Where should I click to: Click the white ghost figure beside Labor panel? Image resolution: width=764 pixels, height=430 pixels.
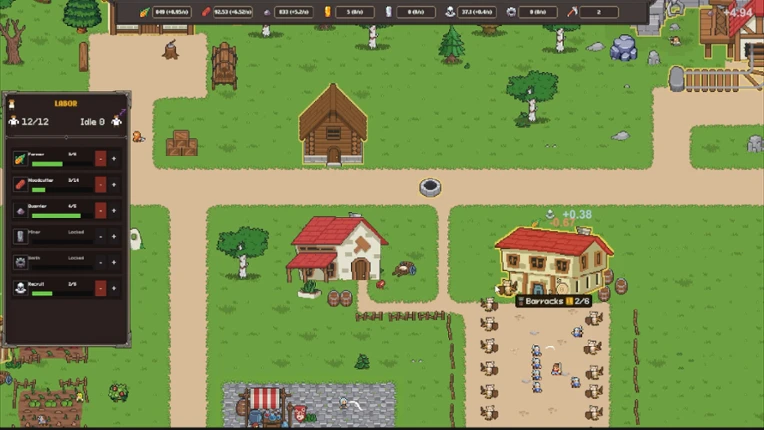[x=136, y=239]
